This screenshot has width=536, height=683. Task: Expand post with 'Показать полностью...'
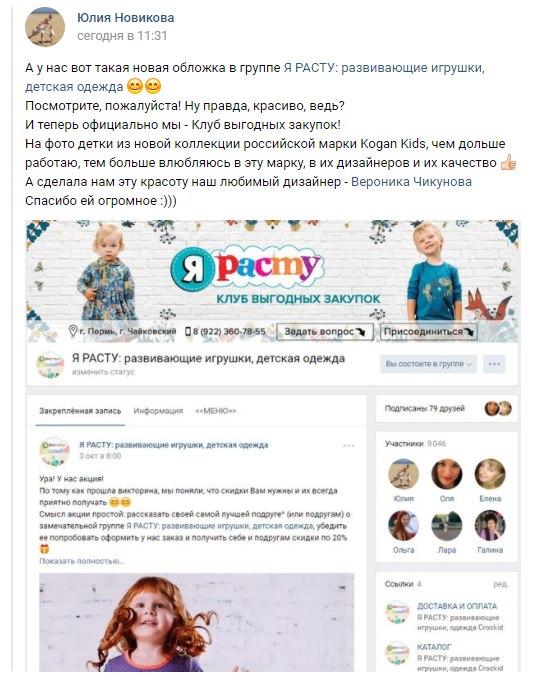point(82,561)
